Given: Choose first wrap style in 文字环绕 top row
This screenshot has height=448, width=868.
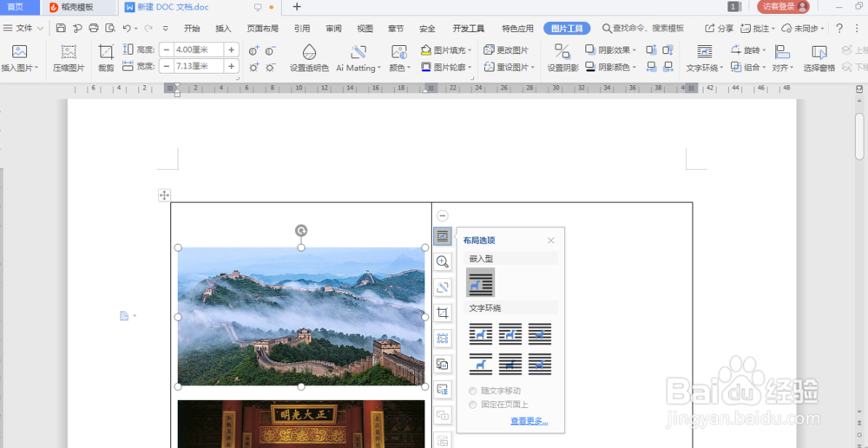Looking at the screenshot, I should (481, 334).
